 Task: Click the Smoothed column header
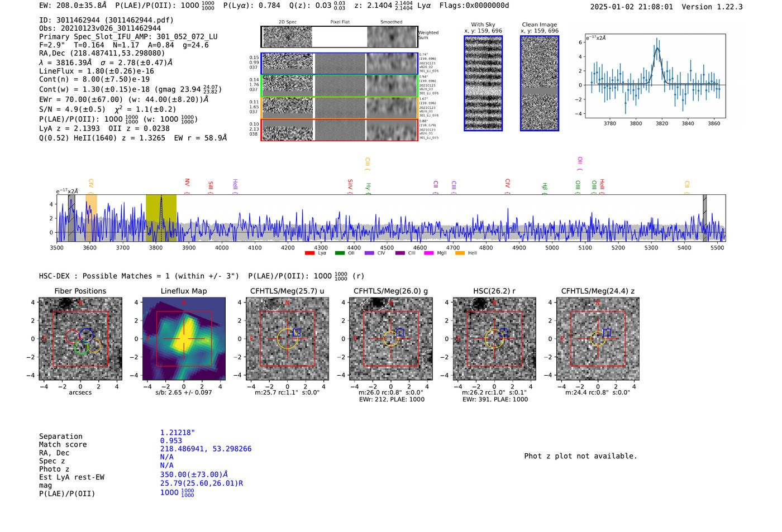point(392,22)
